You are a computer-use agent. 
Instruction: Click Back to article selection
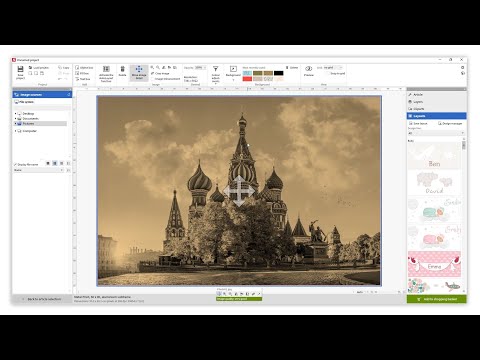click(42, 299)
